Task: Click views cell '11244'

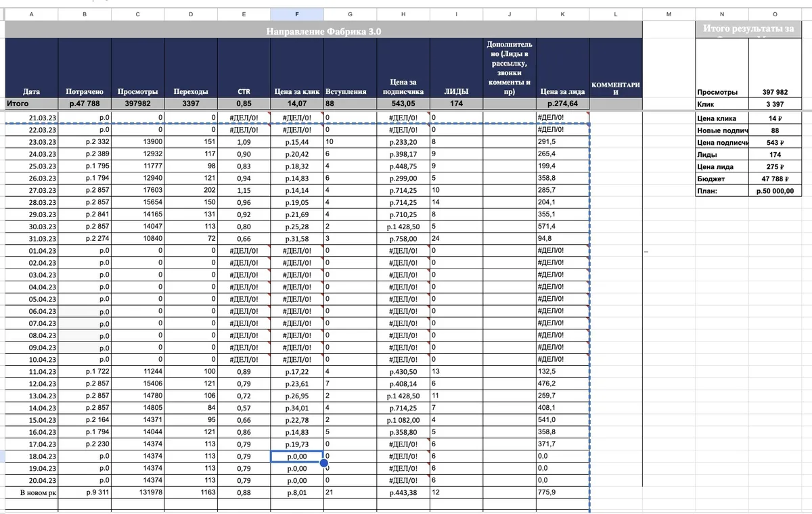Action: (137, 371)
